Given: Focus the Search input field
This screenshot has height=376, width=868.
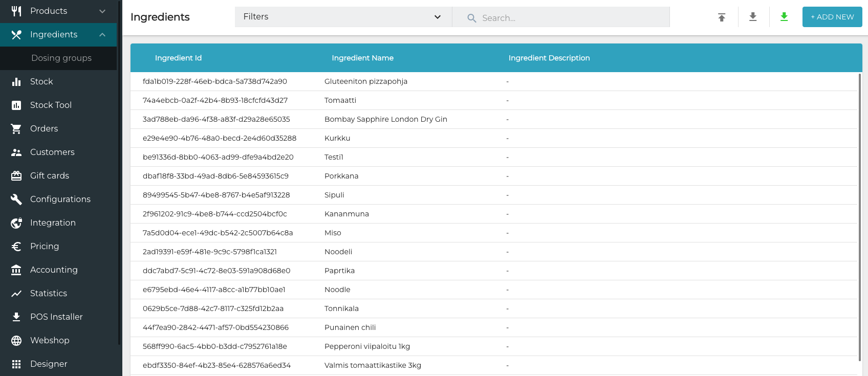Looking at the screenshot, I should click(568, 18).
